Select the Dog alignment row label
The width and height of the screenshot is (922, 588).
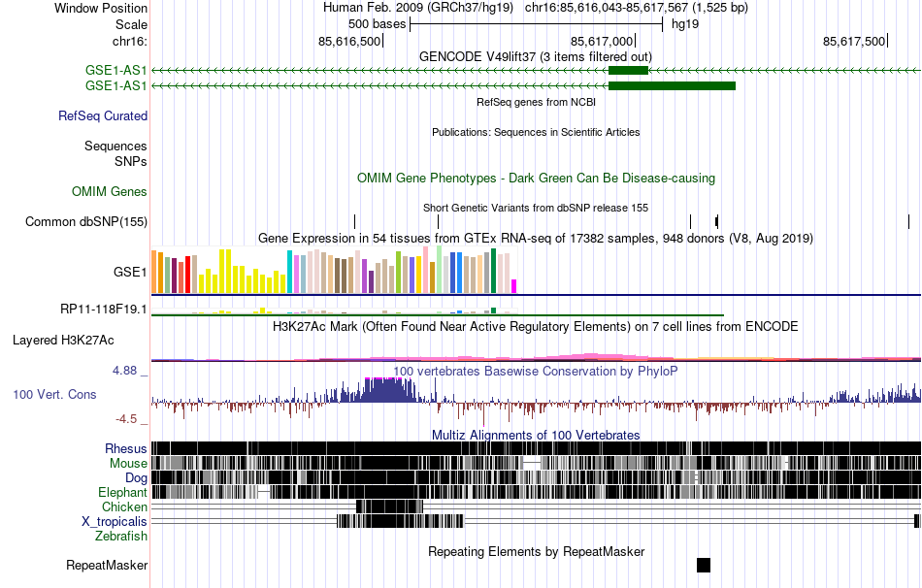pyautogui.click(x=136, y=478)
